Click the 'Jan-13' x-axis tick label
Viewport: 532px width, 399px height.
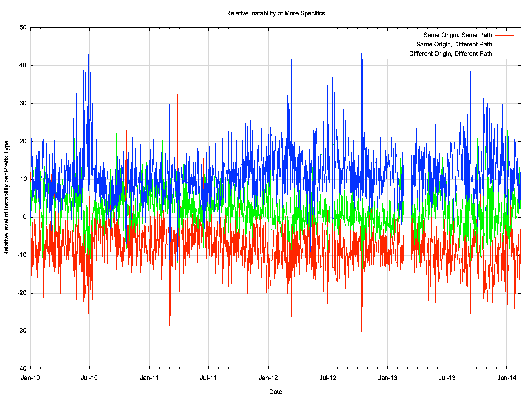[388, 378]
